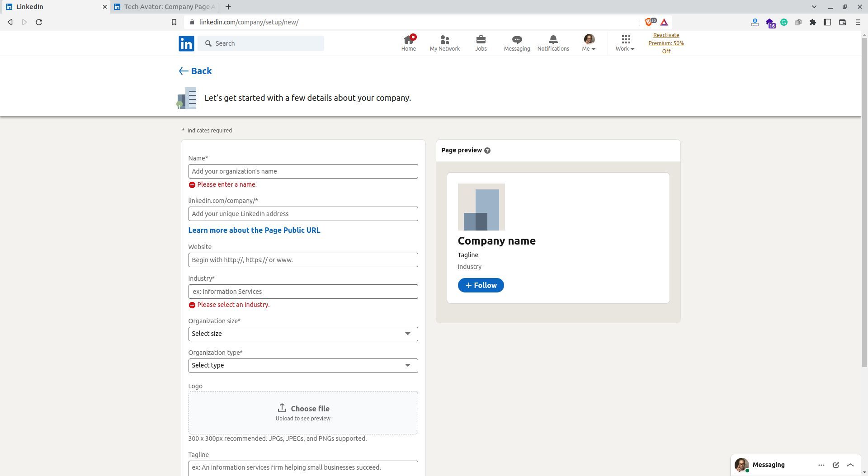
Task: Open the browser extensions puzzle icon
Action: pos(813,22)
